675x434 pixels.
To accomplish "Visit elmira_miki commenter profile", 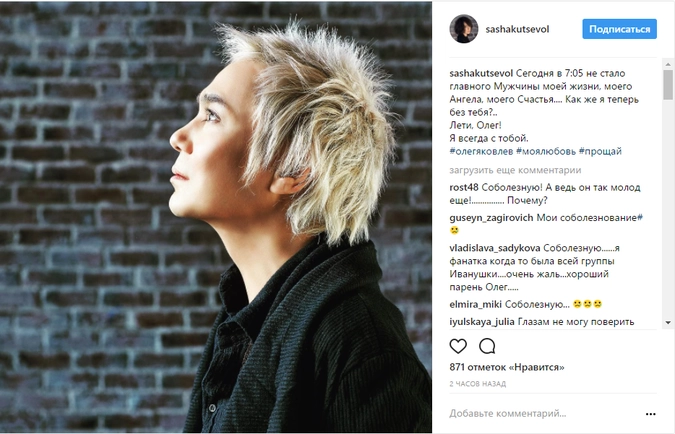I will click(475, 304).
